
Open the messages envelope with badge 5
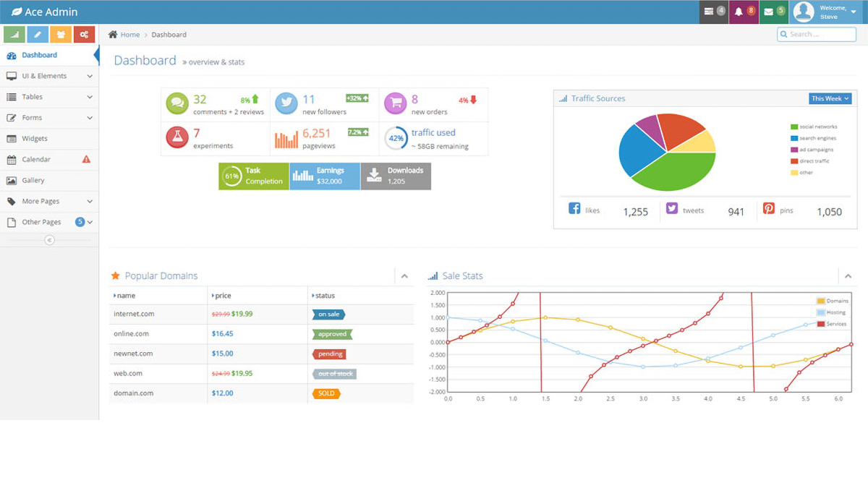(774, 12)
